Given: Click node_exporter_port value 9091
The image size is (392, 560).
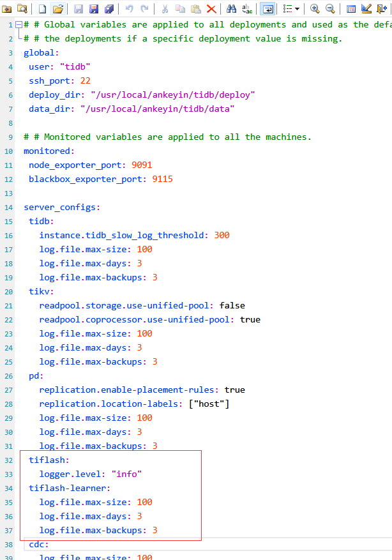Looking at the screenshot, I should click(x=142, y=165).
